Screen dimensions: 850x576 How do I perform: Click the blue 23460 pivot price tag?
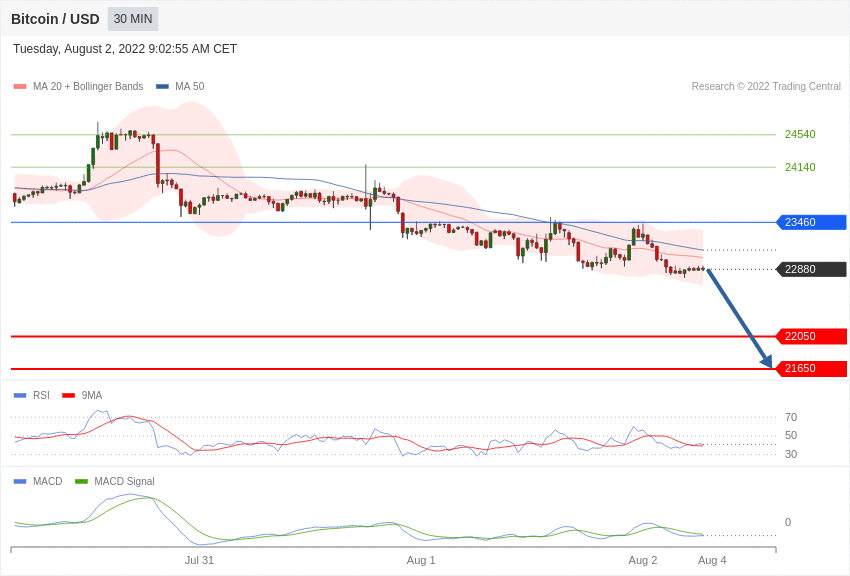(812, 222)
